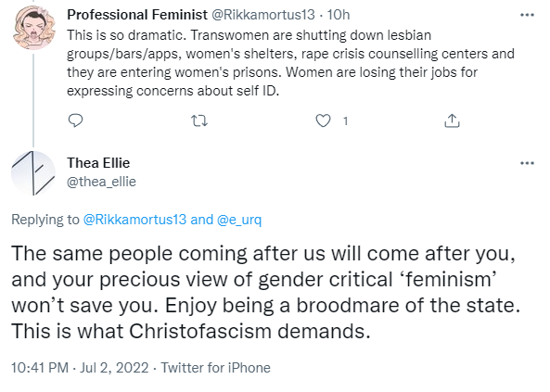Open more options on Thea Ellie tweet
Image resolution: width=550 pixels, height=392 pixels.
[527, 163]
